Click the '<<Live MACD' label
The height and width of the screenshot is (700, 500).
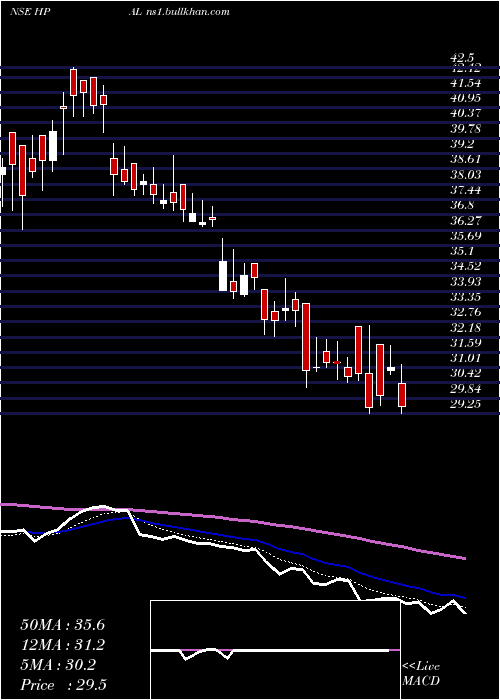(421, 674)
